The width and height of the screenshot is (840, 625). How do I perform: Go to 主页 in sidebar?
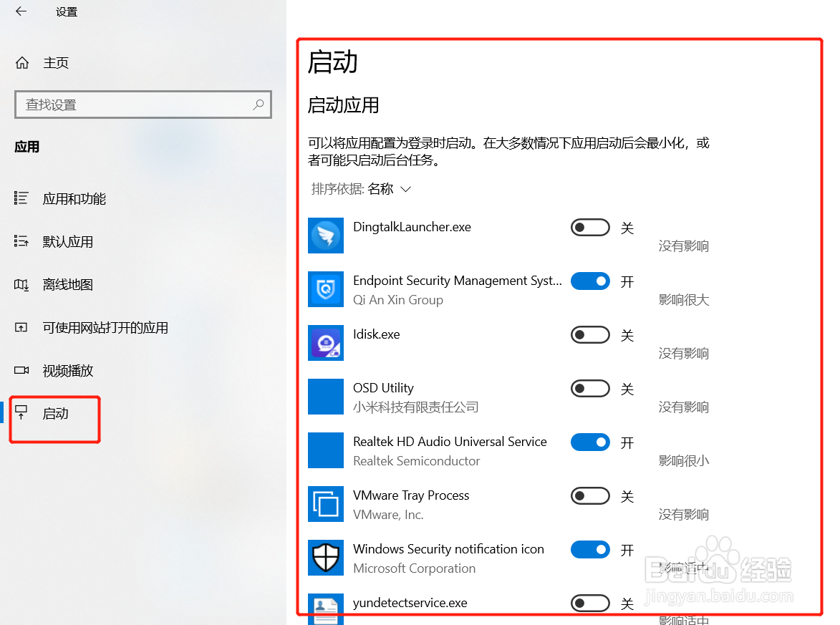[x=56, y=63]
